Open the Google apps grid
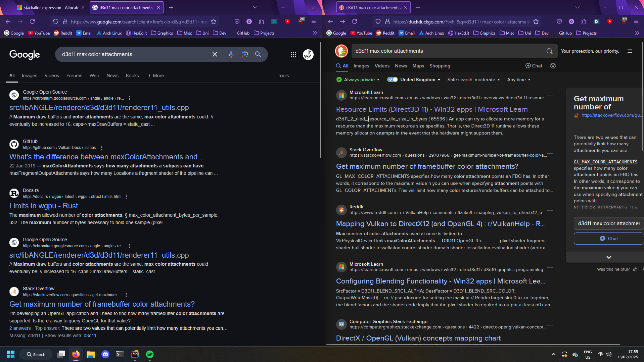Viewport: 644px width, 362px height. 293,54
